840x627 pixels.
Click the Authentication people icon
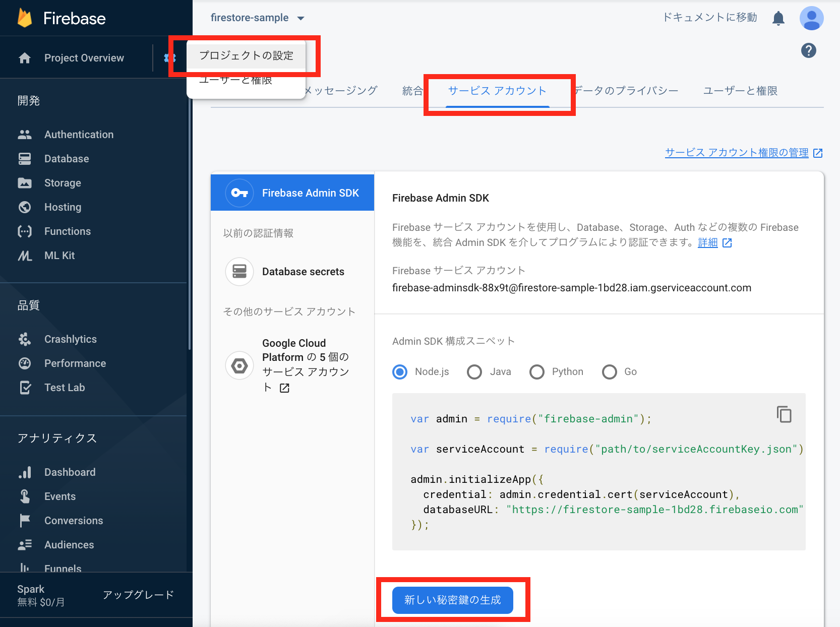[25, 135]
